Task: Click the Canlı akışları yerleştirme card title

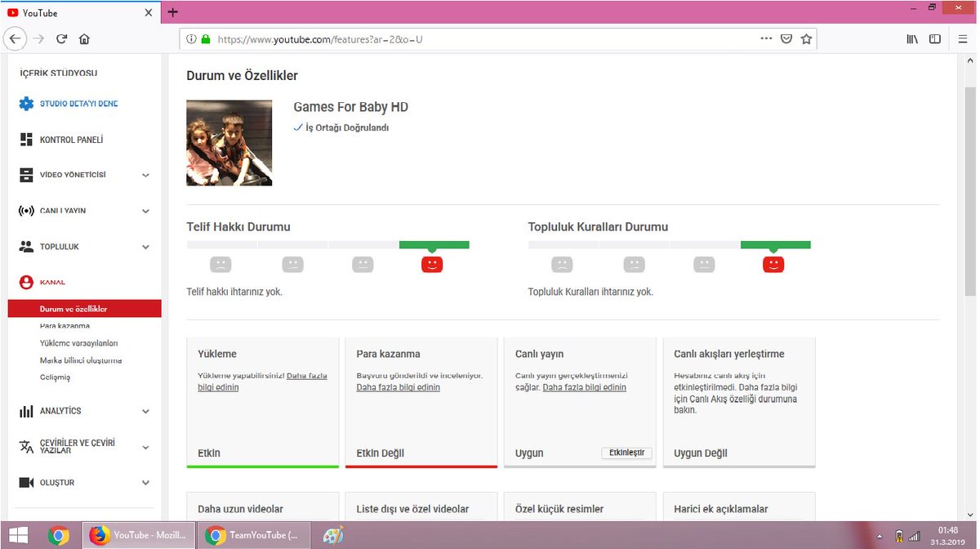Action: point(728,354)
